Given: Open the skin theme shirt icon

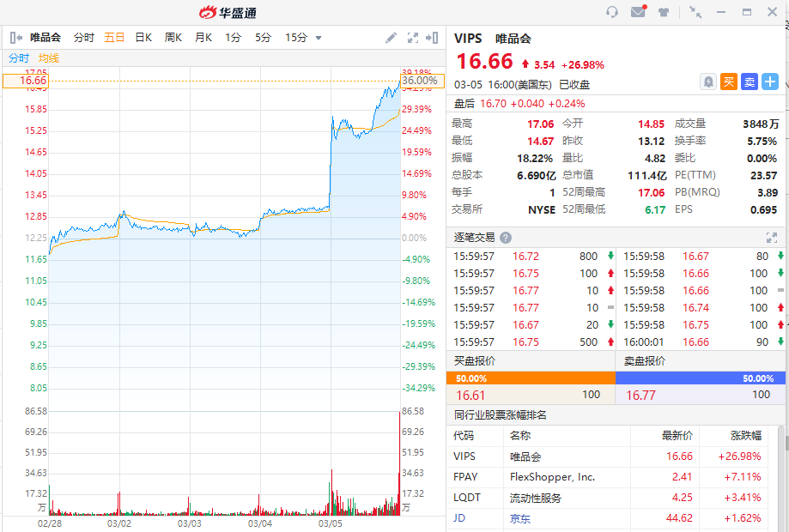Looking at the screenshot, I should coord(664,12).
